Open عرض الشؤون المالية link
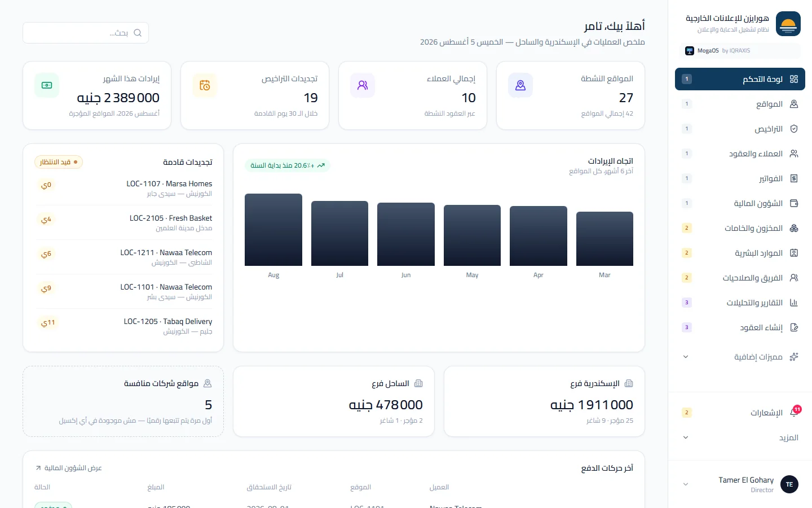812x508 pixels. [68, 468]
